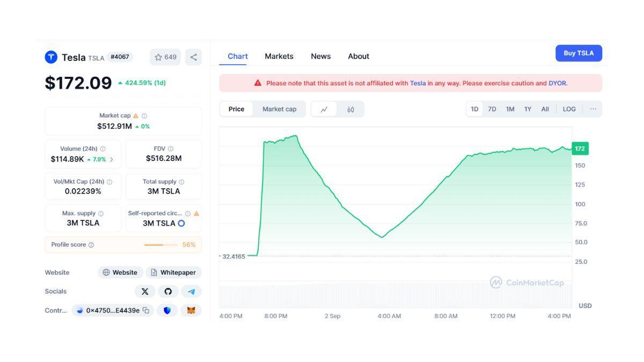The width and height of the screenshot is (644, 362).
Task: Open the News tab
Action: pos(320,56)
